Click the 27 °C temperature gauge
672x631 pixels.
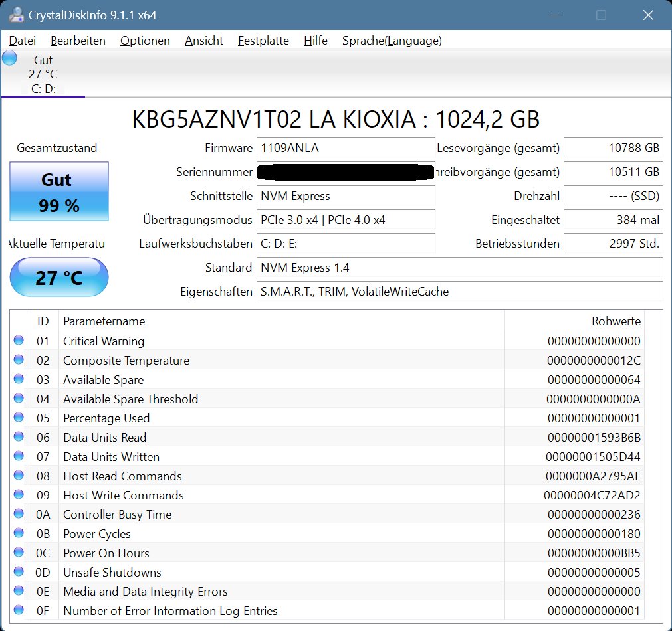coord(58,277)
